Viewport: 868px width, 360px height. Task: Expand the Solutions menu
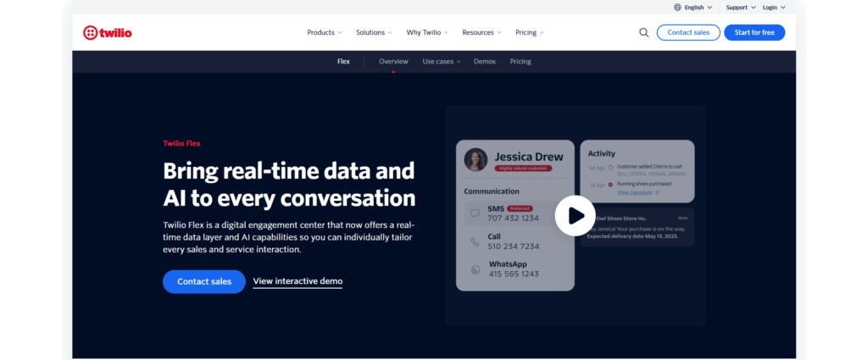(x=374, y=33)
